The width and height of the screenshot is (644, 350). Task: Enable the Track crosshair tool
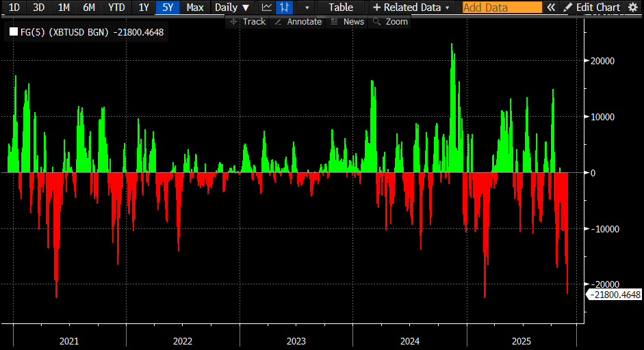point(247,22)
